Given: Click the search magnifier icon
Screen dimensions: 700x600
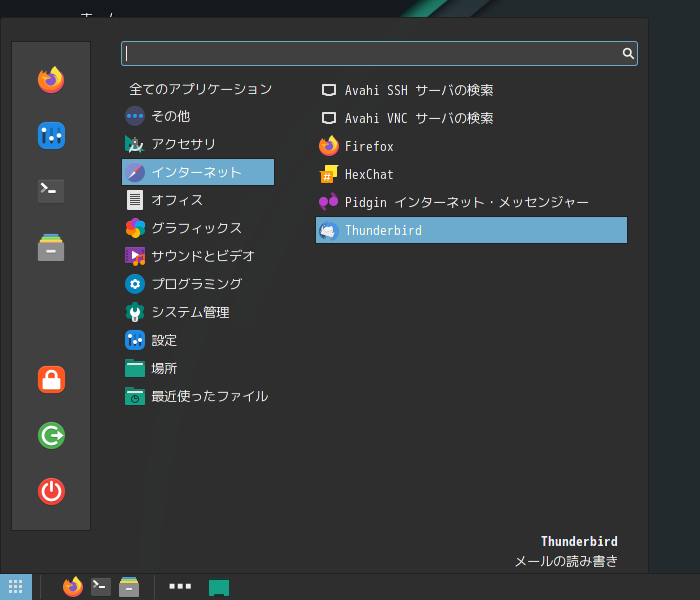Looking at the screenshot, I should (628, 54).
